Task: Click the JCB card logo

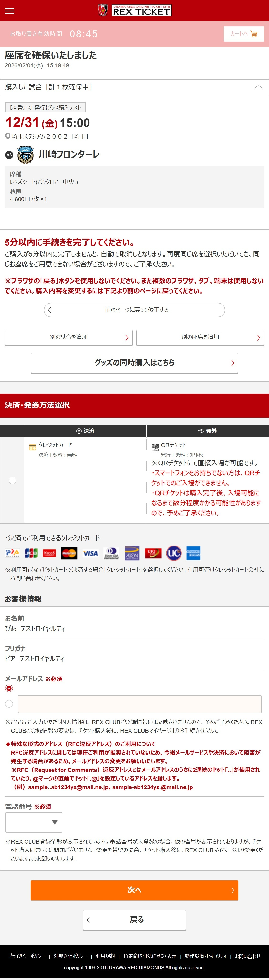Action: [x=31, y=553]
